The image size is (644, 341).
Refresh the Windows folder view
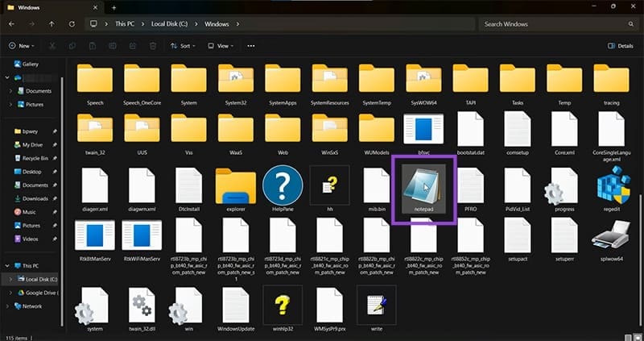click(x=72, y=24)
